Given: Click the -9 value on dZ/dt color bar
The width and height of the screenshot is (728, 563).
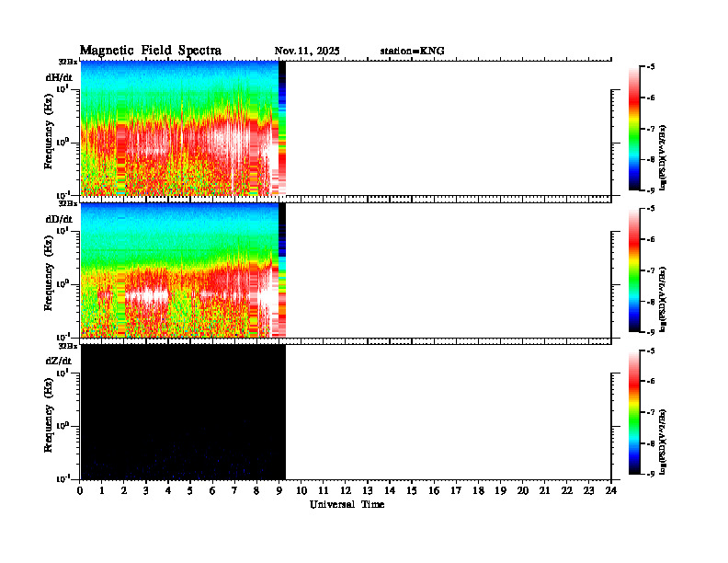Looking at the screenshot, I should pyautogui.click(x=651, y=474).
